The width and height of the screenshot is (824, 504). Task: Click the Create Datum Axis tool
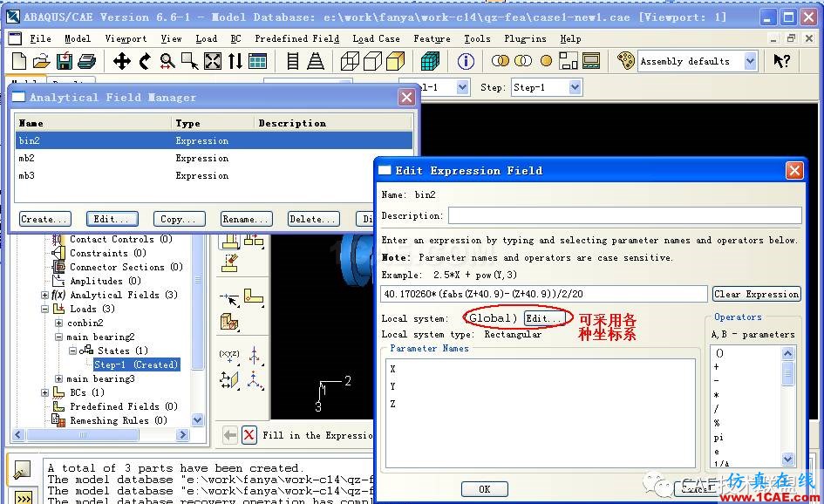255,356
